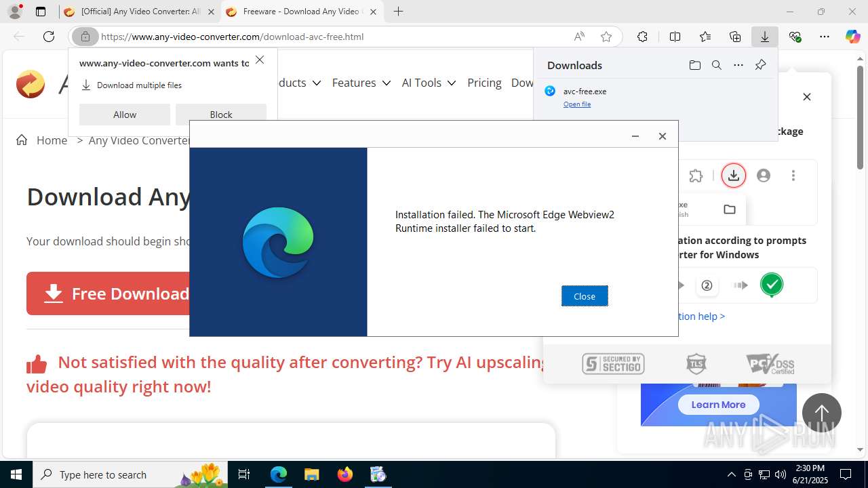Viewport: 868px width, 488px height.
Task: Select the Freeware Download Any Video tab
Action: [x=302, y=12]
